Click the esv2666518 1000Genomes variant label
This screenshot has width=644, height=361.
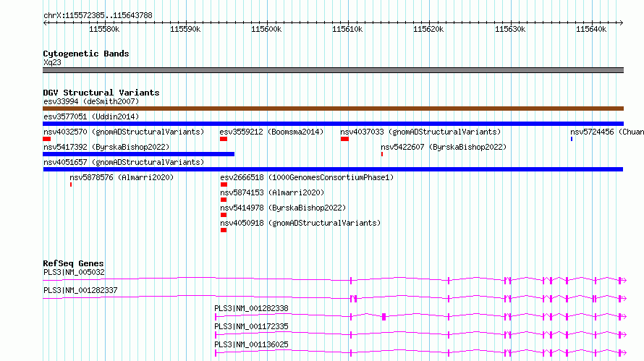pos(307,177)
